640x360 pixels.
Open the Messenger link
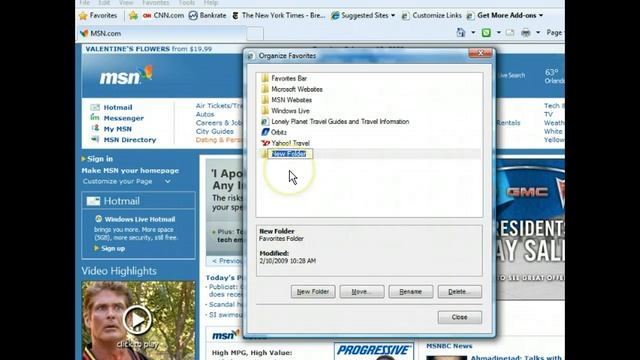pyautogui.click(x=123, y=118)
